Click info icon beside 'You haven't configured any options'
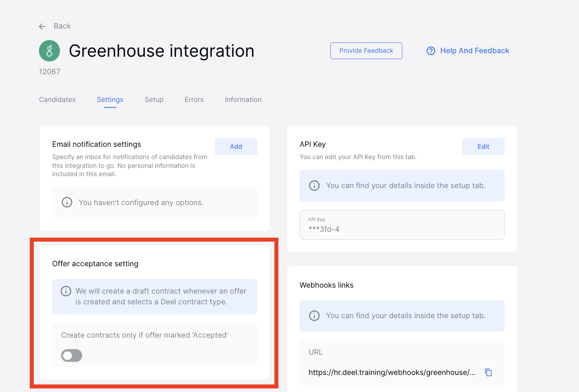Viewport: 579px width, 392px height. (x=67, y=202)
